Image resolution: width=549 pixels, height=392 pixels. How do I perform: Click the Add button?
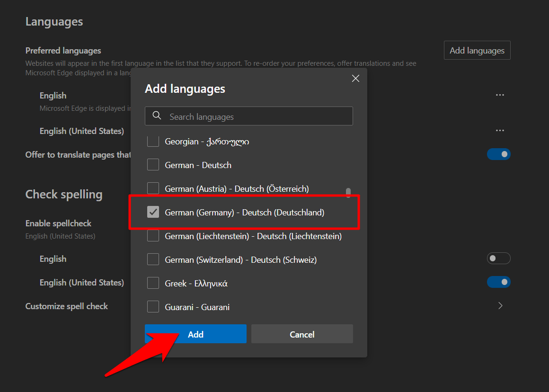tap(195, 334)
